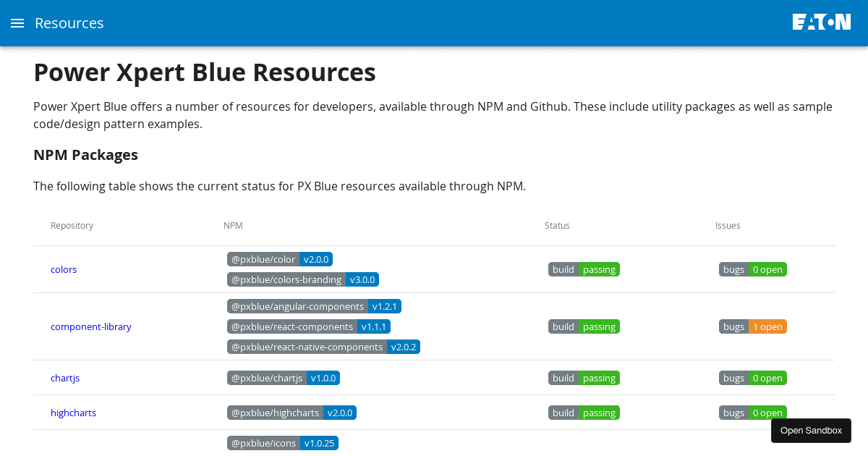Open the component-library repository link
Image resolution: width=868 pixels, height=456 pixels.
point(91,326)
